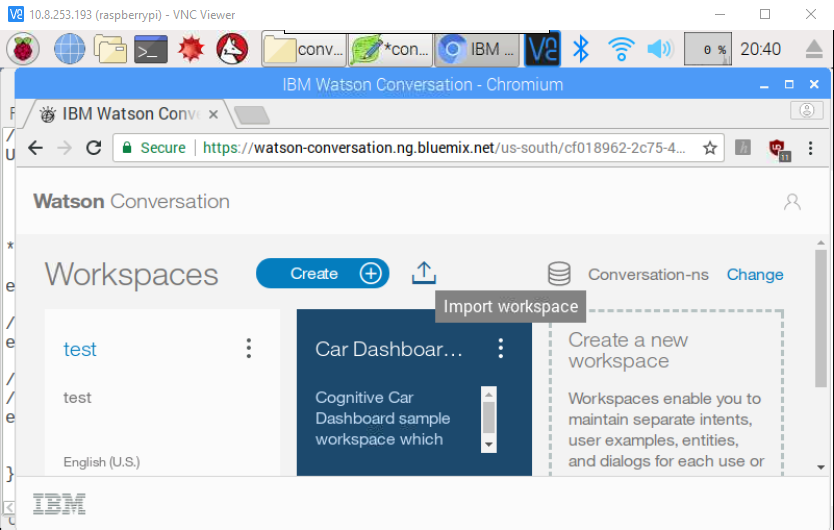The height and width of the screenshot is (530, 834).
Task: Go back in Chromium
Action: 36,147
